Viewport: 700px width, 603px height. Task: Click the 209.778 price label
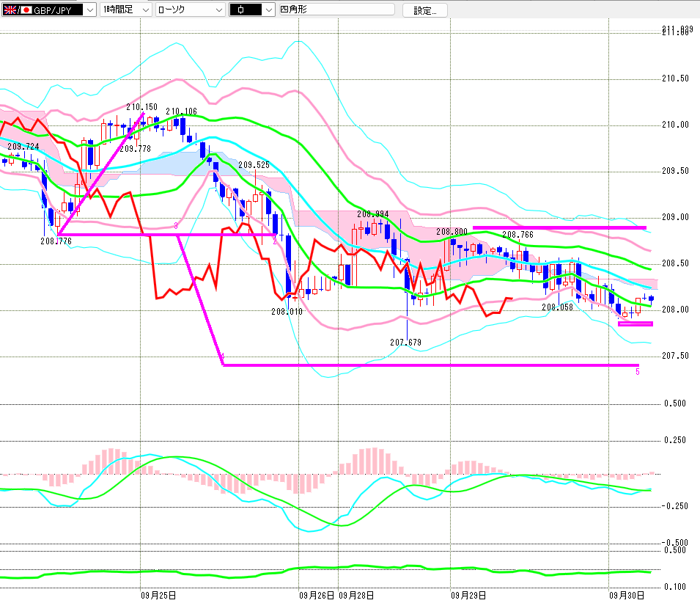pos(136,149)
